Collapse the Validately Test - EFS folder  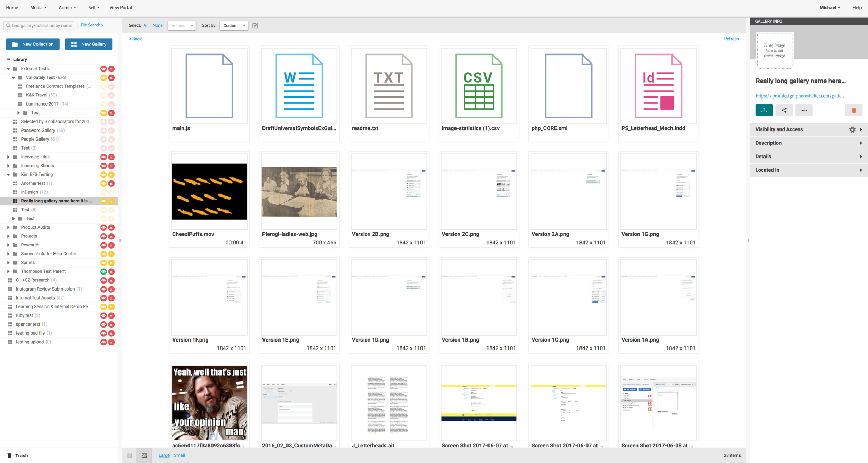14,78
